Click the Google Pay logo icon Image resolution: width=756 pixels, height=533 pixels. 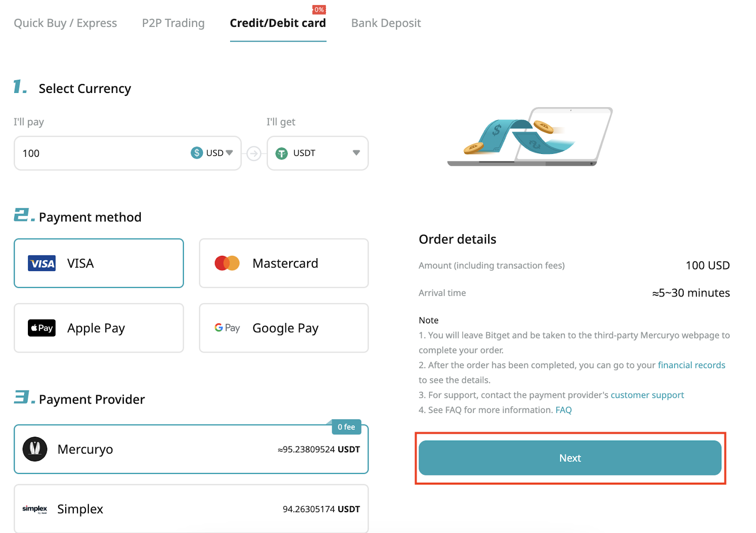[227, 328]
